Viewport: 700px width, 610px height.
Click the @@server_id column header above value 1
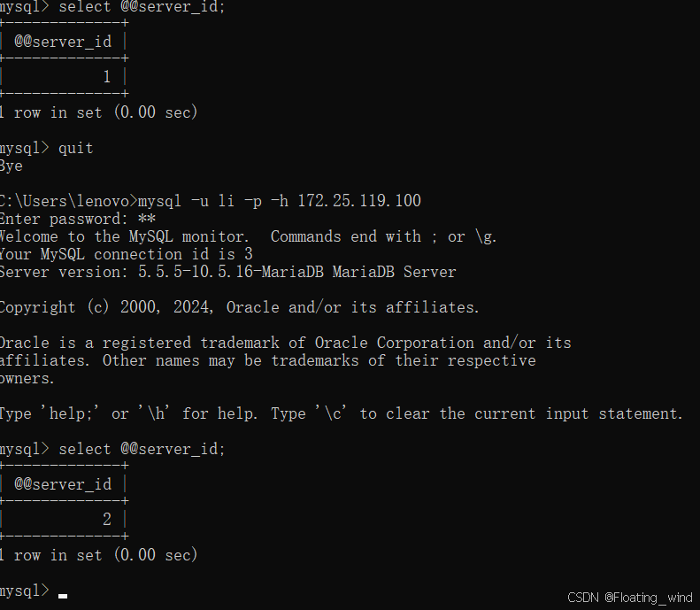click(63, 42)
